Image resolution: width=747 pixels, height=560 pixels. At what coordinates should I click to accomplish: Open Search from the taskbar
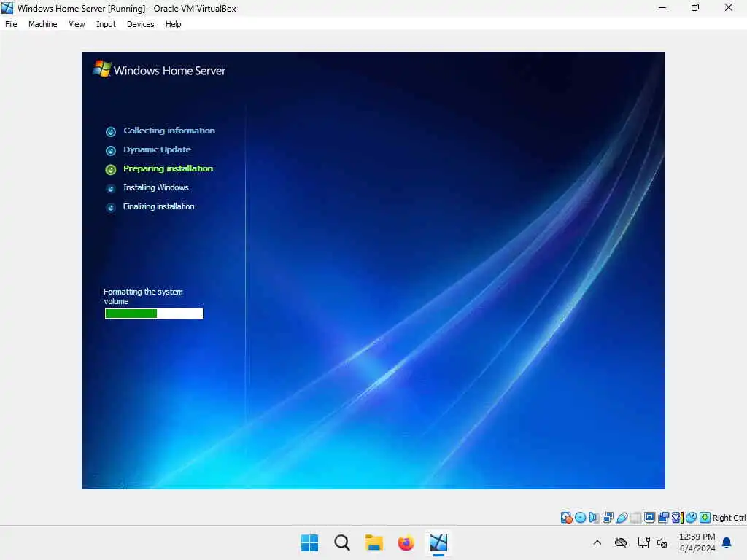(x=341, y=542)
